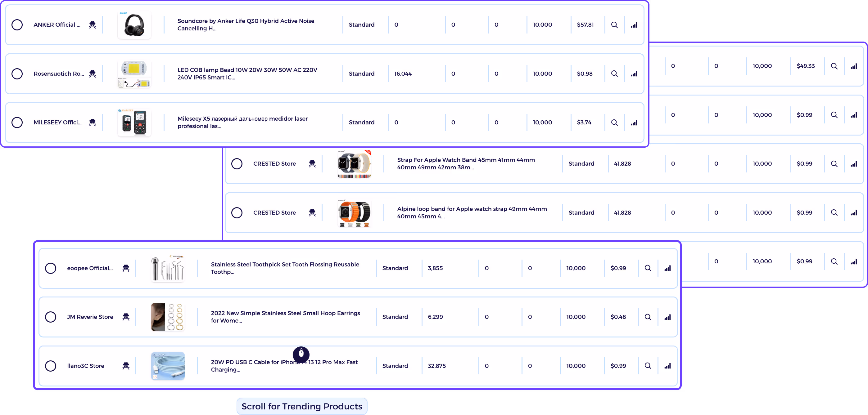
Task: Click Scroll for Trending Products button
Action: point(301,406)
